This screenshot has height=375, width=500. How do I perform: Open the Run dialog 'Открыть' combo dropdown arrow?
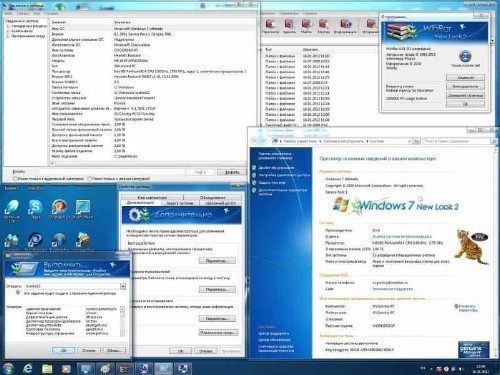123,286
